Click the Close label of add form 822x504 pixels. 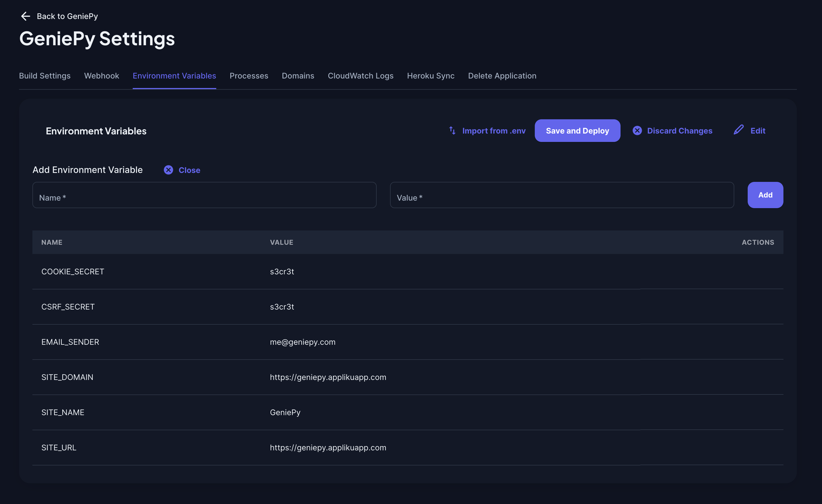[189, 170]
